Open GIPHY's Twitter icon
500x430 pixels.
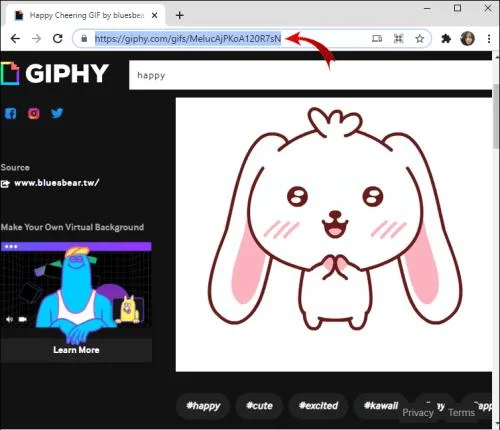pyautogui.click(x=57, y=113)
